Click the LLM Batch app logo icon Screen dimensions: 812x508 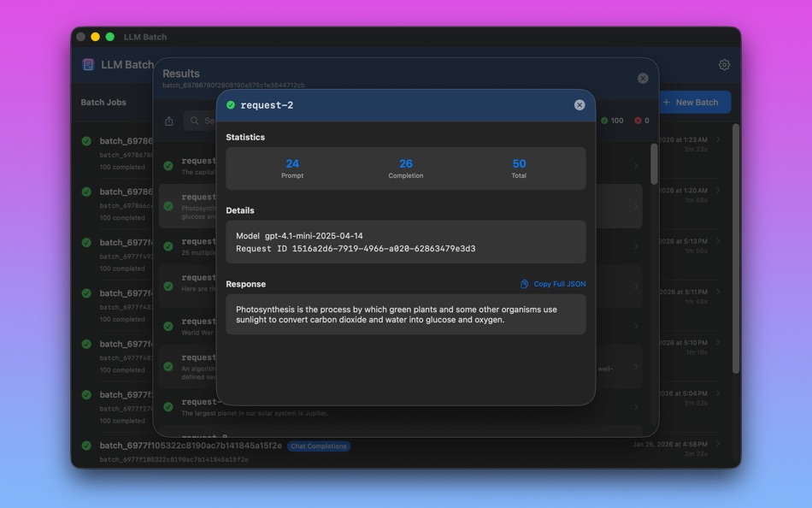[x=88, y=65]
